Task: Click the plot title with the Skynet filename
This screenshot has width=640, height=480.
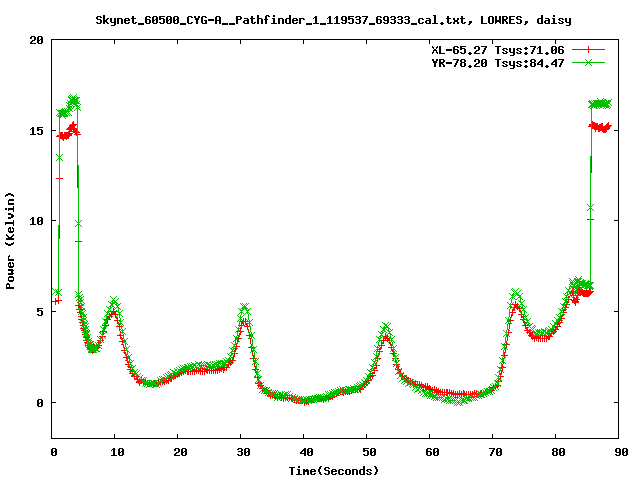Action: (333, 20)
